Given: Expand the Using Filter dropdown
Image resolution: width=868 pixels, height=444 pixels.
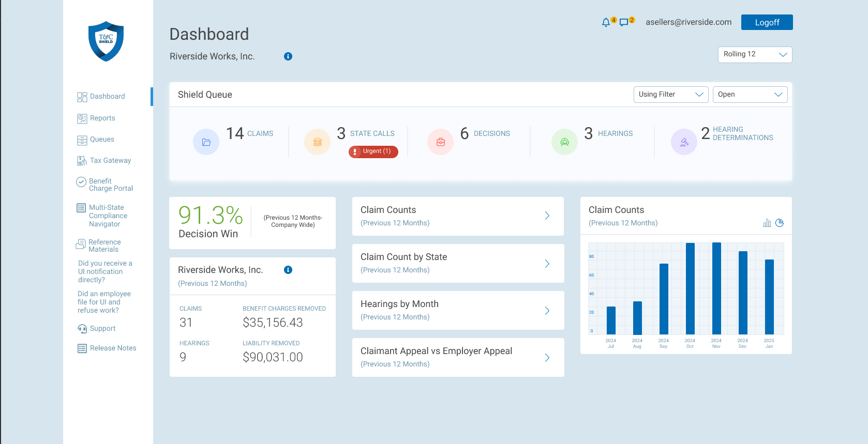Looking at the screenshot, I should [x=670, y=95].
